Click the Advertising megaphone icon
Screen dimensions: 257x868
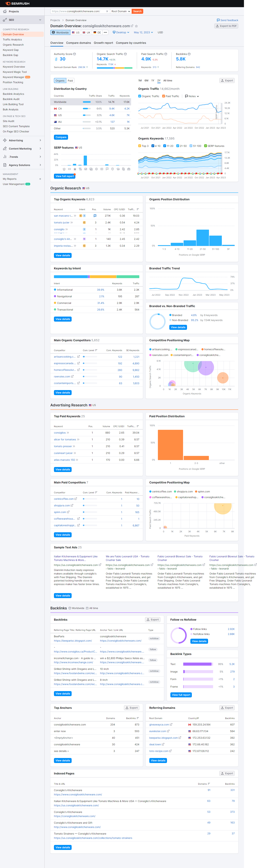[5, 140]
